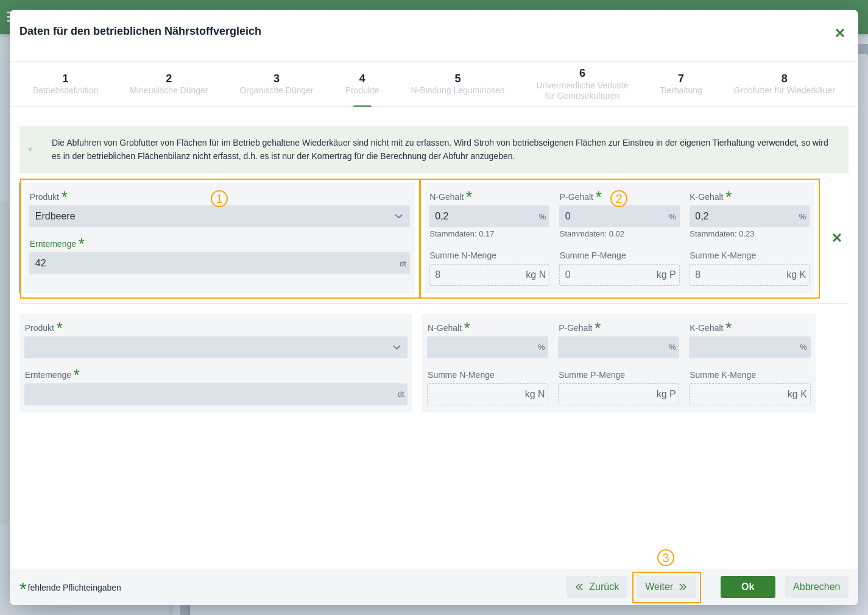Go to step 7 Tierhaltung
The width and height of the screenshot is (868, 615).
[681, 84]
